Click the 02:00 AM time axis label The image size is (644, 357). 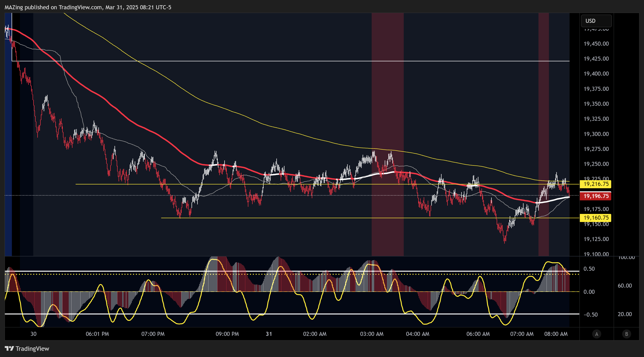click(314, 334)
